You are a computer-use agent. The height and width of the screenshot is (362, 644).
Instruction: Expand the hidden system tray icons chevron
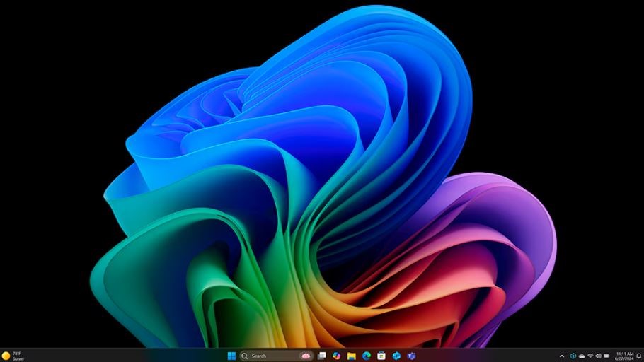coord(563,356)
